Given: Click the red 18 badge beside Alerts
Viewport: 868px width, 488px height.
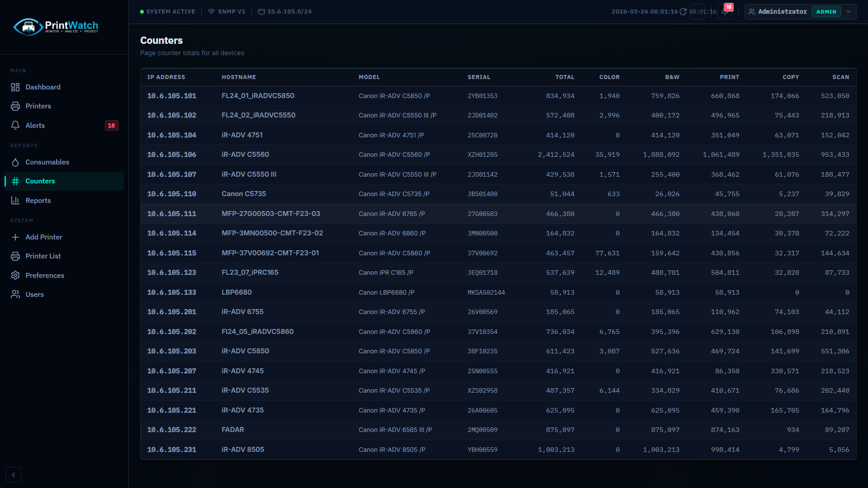Looking at the screenshot, I should [111, 126].
